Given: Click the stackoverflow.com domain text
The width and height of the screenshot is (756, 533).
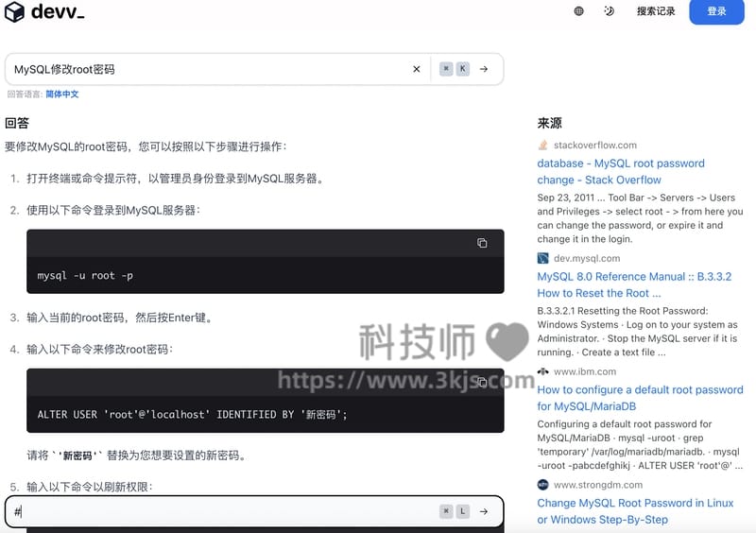Looking at the screenshot, I should click(x=595, y=145).
